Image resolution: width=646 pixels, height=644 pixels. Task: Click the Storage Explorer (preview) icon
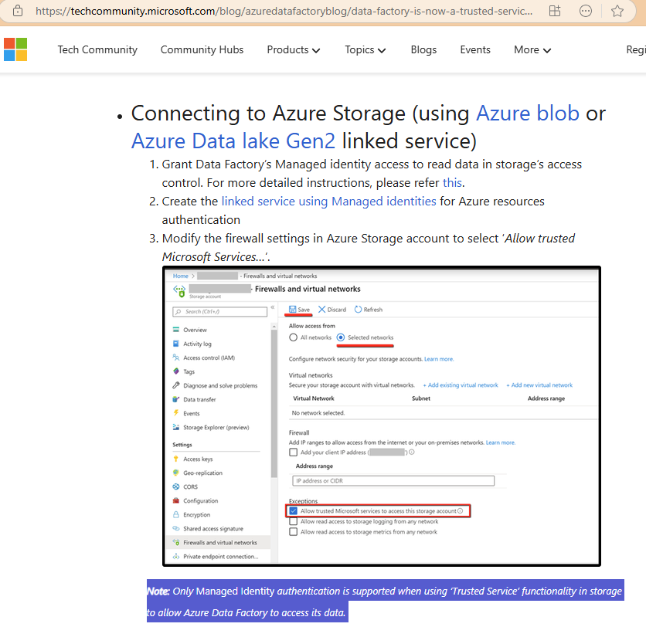coord(176,427)
